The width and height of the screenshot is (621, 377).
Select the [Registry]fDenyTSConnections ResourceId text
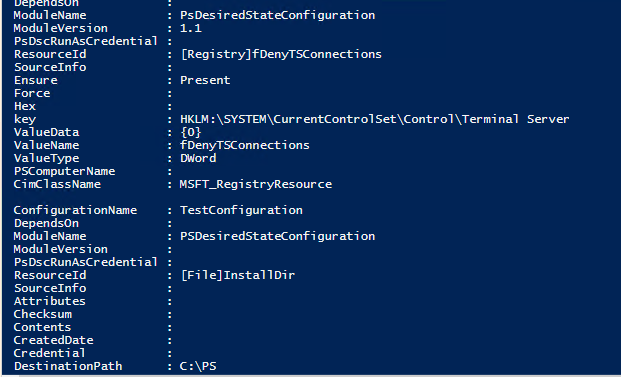[x=281, y=54]
